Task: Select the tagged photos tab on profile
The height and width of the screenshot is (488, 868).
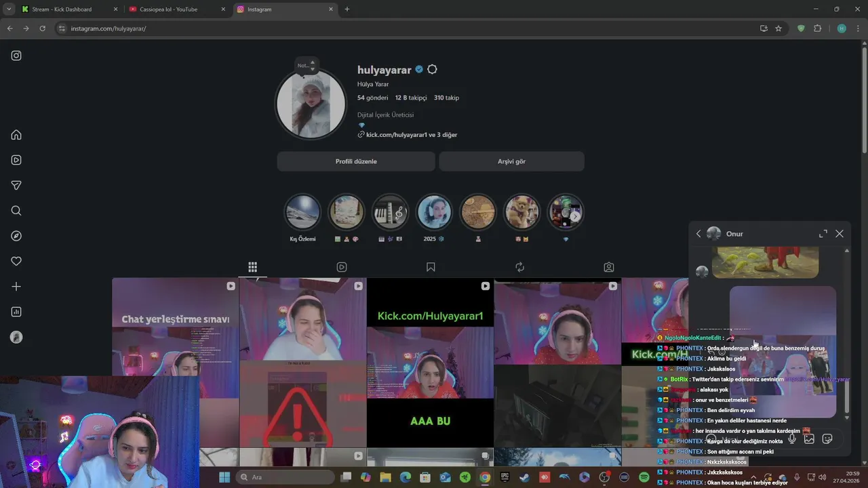Action: pos(609,267)
